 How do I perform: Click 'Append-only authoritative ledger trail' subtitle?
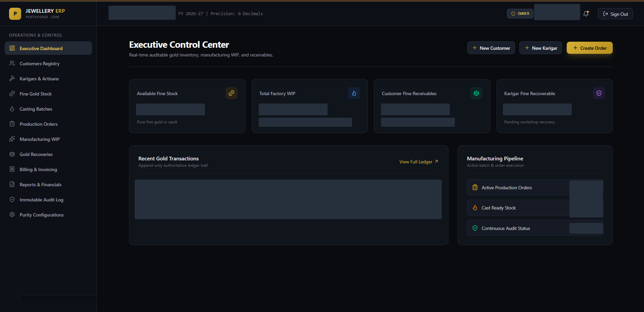coord(173,165)
